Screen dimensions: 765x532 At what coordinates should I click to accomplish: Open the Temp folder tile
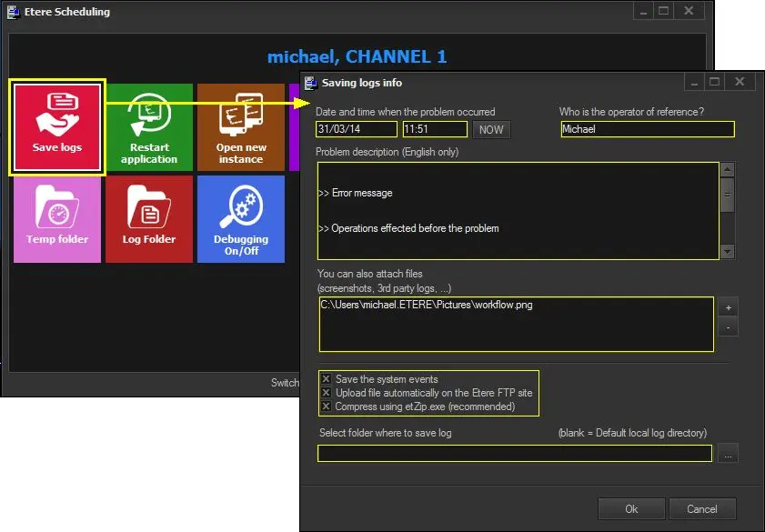coord(57,218)
